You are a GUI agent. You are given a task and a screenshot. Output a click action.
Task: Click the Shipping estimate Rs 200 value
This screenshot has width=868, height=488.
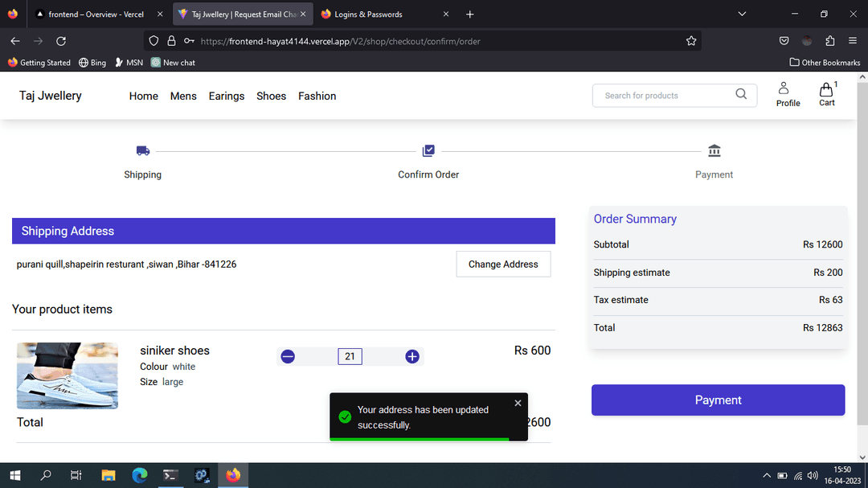tap(828, 273)
